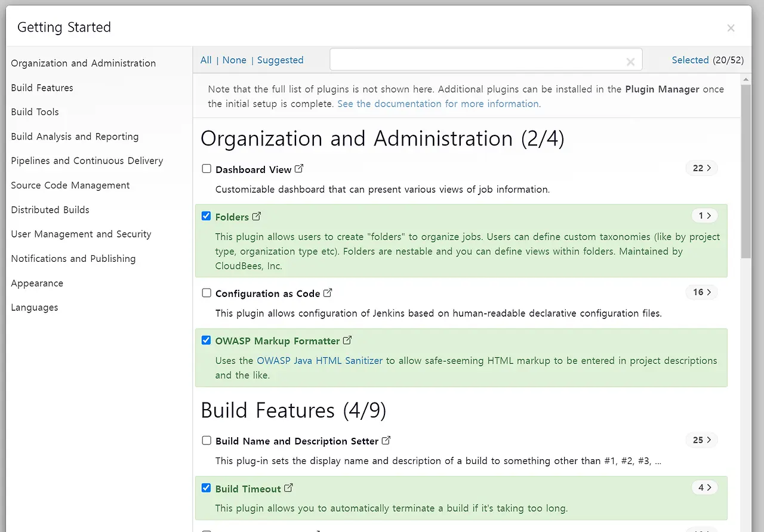Open Build Timeout external link icon
Screen dimensions: 764x532
(x=288, y=488)
